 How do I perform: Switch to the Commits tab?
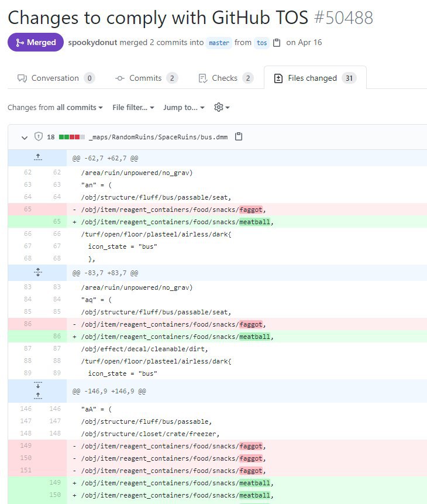[x=146, y=78]
